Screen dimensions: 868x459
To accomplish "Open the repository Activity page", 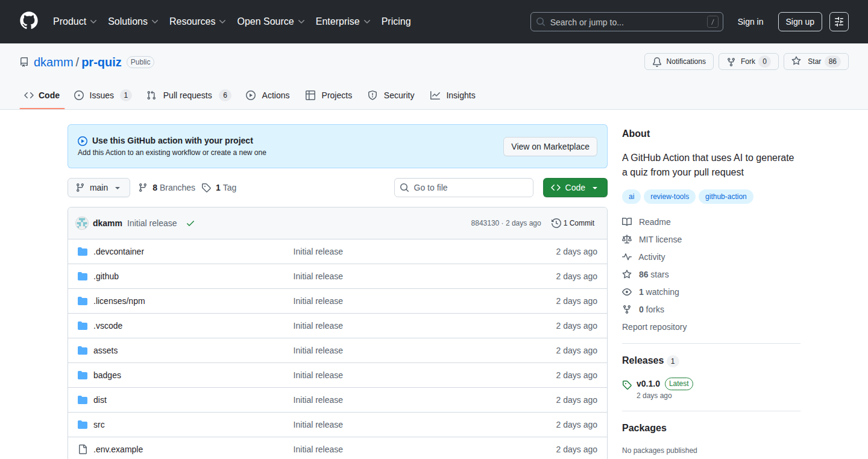I will 644,257.
